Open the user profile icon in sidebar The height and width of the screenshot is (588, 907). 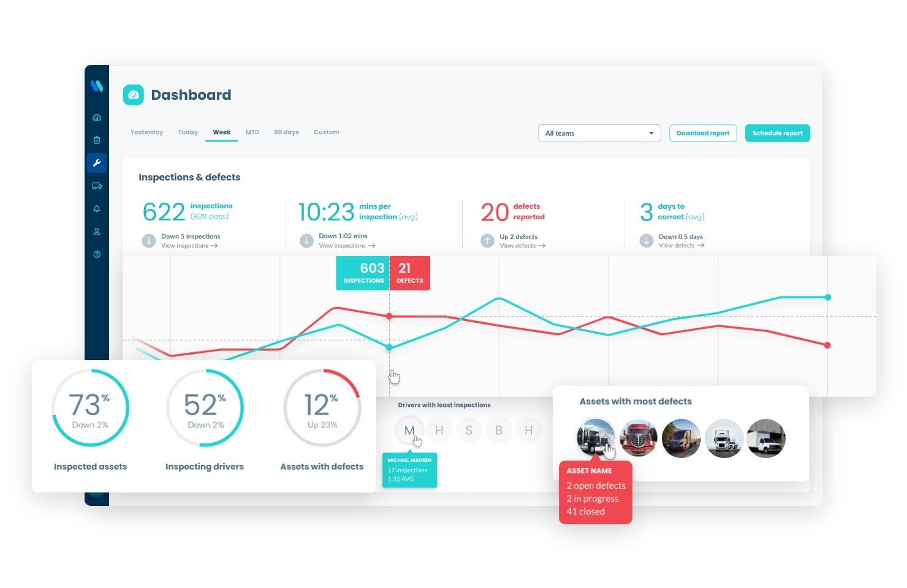[x=97, y=231]
